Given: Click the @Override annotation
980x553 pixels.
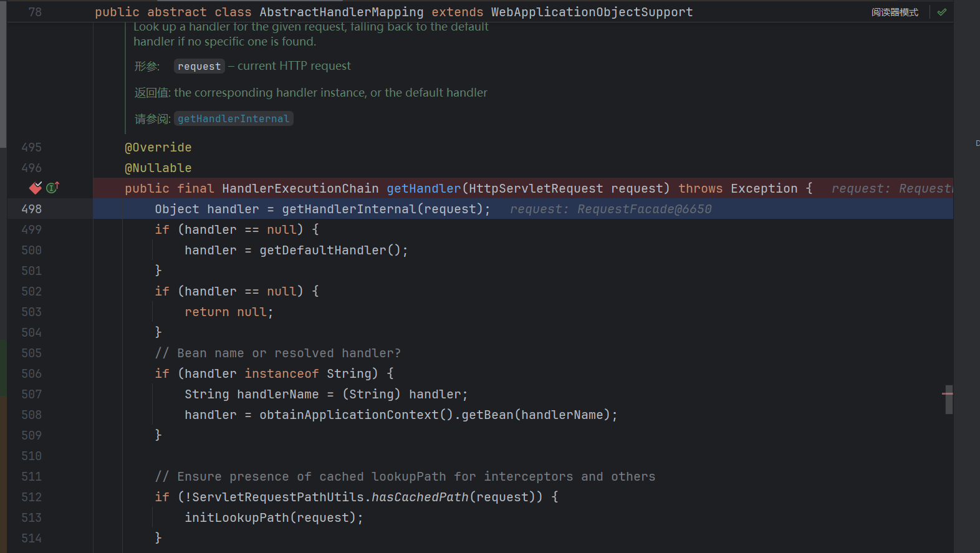Looking at the screenshot, I should point(158,147).
